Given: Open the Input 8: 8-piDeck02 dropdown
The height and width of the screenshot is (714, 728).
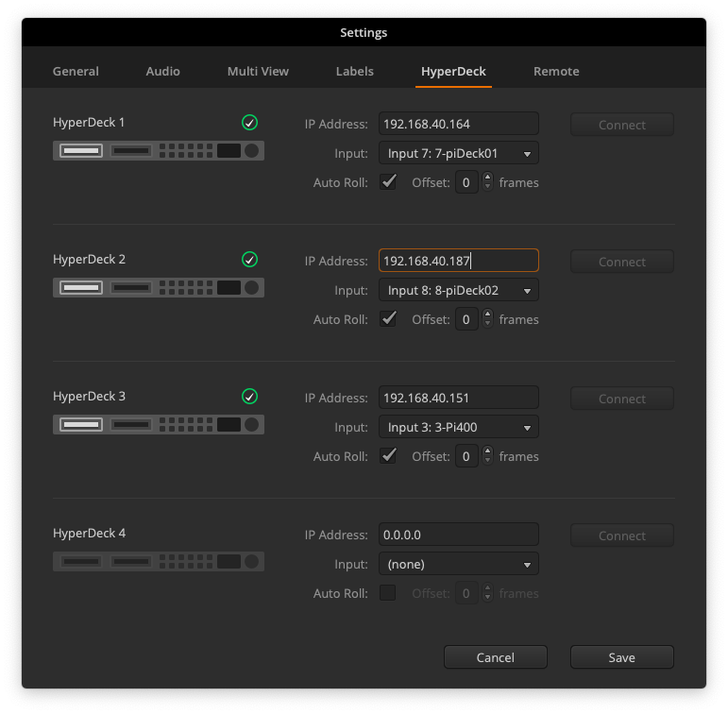Looking at the screenshot, I should click(x=459, y=290).
